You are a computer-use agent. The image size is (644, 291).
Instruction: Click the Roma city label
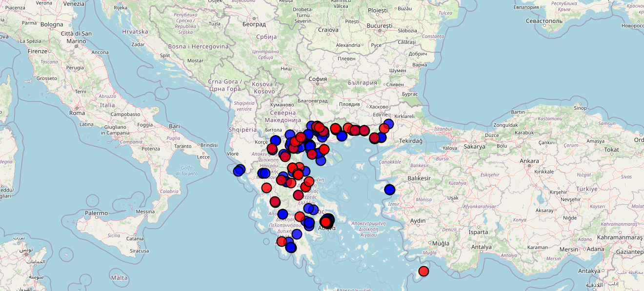coord(77,113)
